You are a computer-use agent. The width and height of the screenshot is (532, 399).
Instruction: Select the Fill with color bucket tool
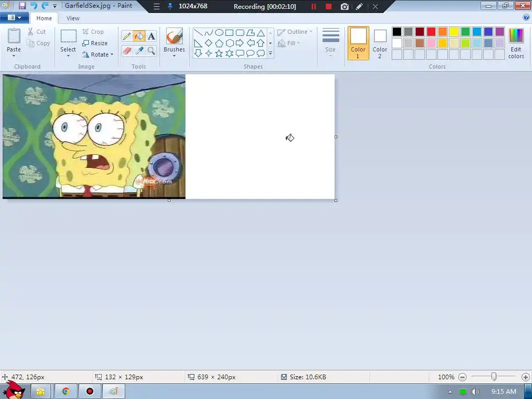[x=139, y=36]
